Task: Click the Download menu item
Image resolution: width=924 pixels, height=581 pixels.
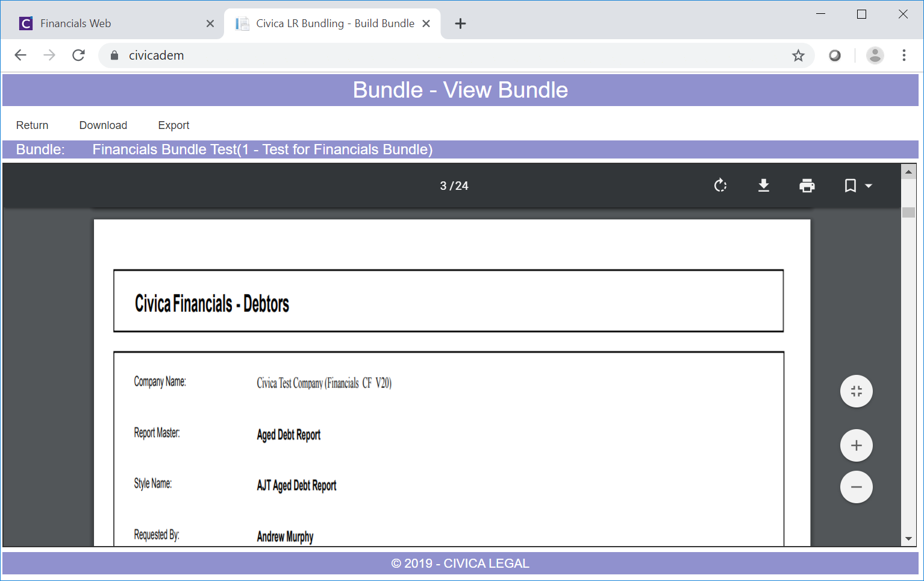Action: click(x=103, y=125)
